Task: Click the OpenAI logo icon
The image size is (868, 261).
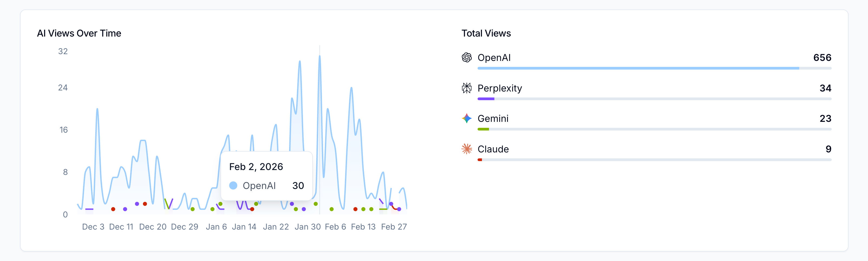Action: click(467, 58)
